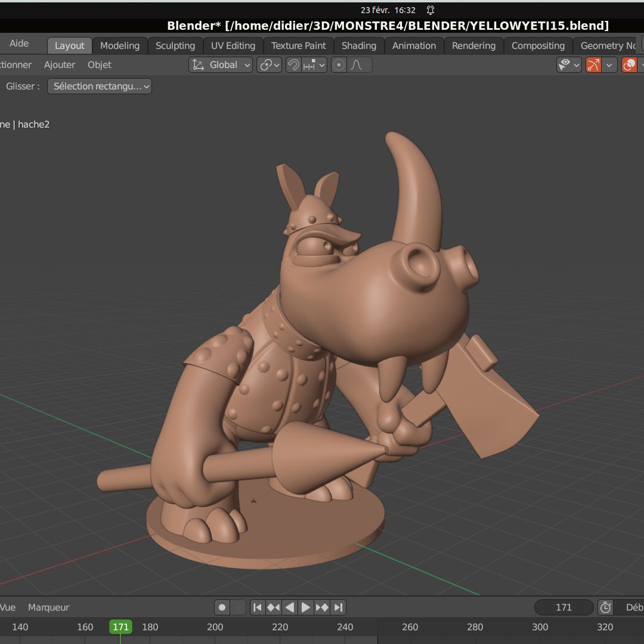Toggle snapping magnet icon

point(293,65)
